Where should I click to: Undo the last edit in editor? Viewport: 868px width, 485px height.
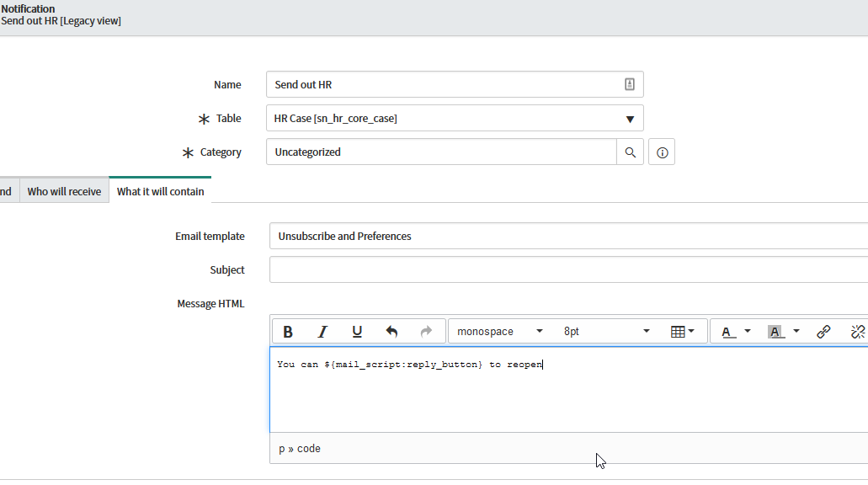(x=391, y=332)
